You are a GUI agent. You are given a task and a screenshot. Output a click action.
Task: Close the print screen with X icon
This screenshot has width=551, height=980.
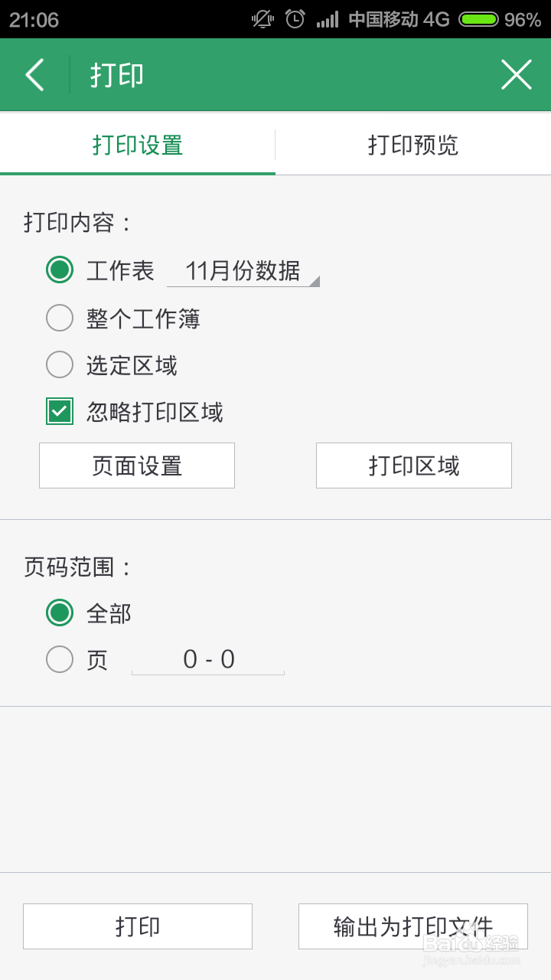point(517,75)
